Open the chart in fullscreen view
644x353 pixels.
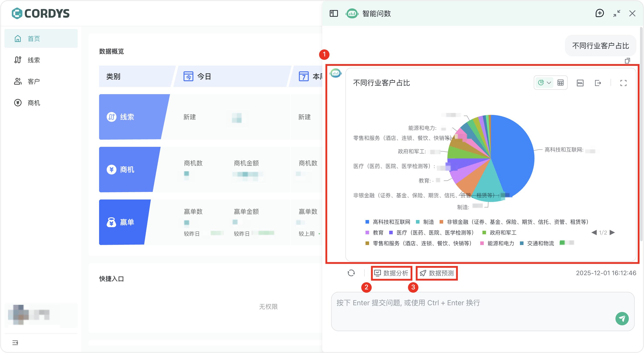point(623,83)
